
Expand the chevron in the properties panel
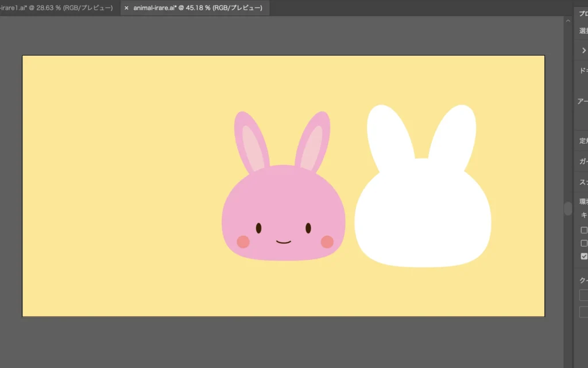tap(584, 51)
